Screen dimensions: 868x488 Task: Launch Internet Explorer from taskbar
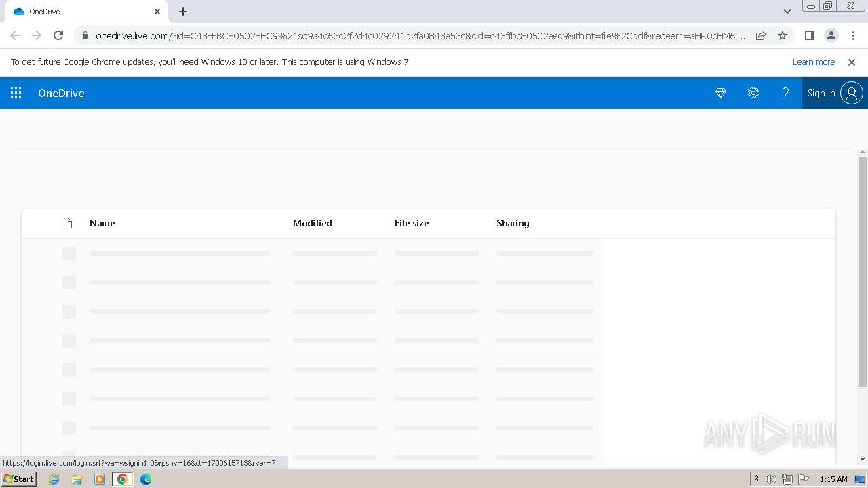point(54,479)
